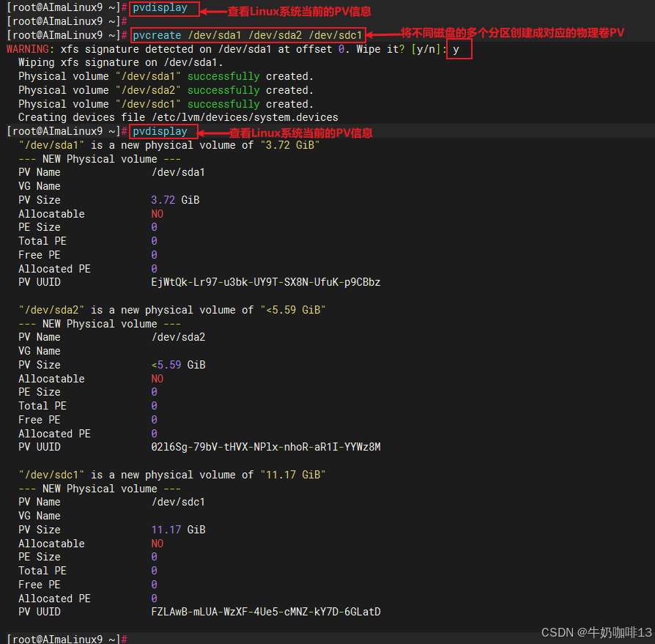Click '"/dev/sda1" is a new physical volume' line
This screenshot has width=655, height=644.
[169, 145]
